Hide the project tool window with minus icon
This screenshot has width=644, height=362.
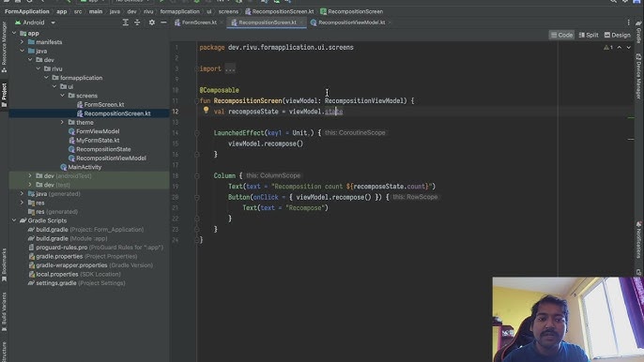163,23
